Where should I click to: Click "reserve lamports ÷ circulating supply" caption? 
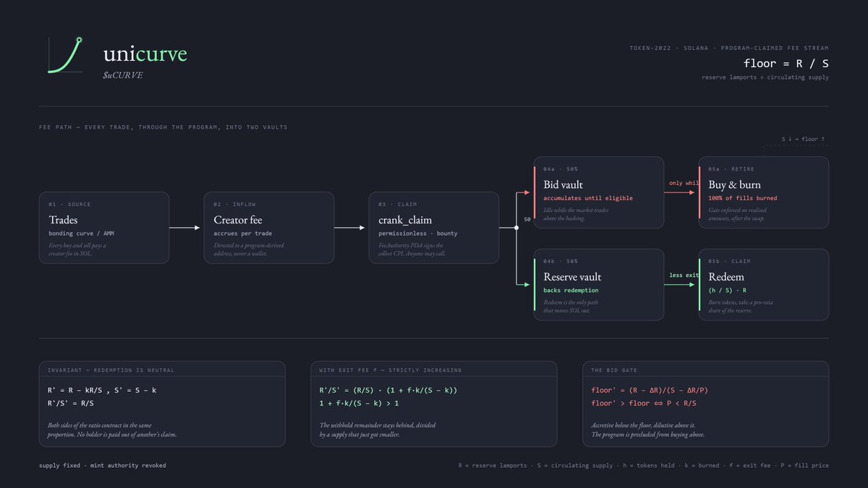tap(765, 77)
